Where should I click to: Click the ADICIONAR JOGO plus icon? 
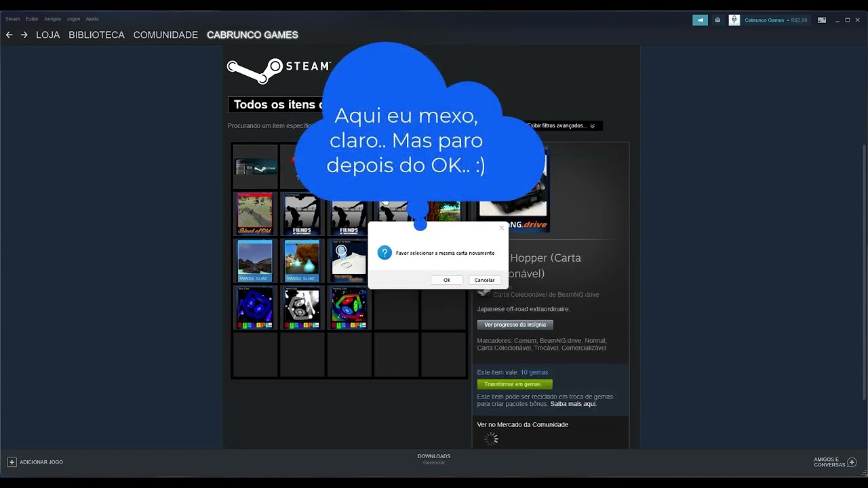tap(12, 462)
